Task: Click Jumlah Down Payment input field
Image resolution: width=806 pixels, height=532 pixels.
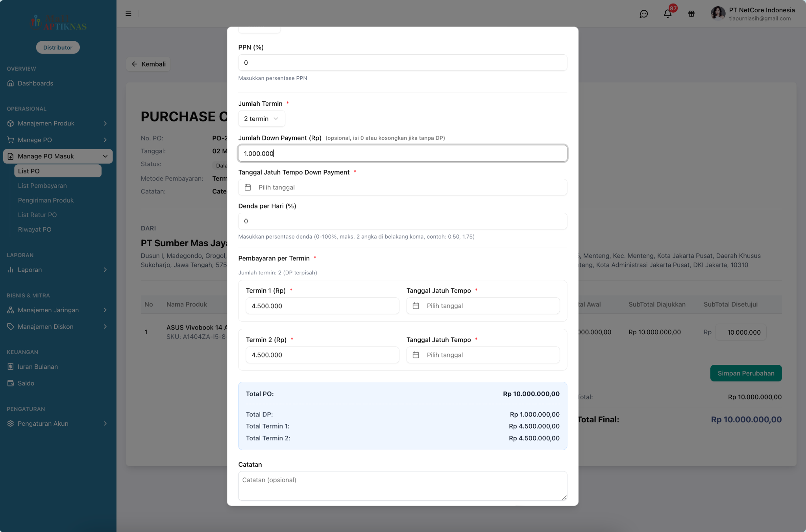Action: [x=403, y=153]
